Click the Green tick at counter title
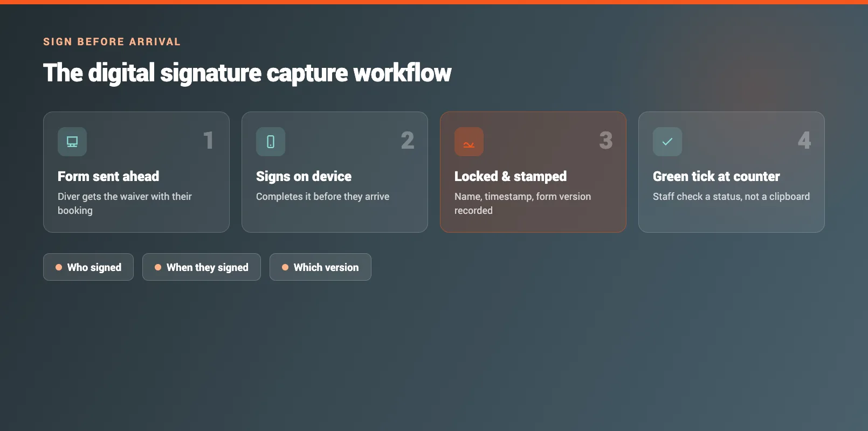The image size is (868, 431). (716, 176)
